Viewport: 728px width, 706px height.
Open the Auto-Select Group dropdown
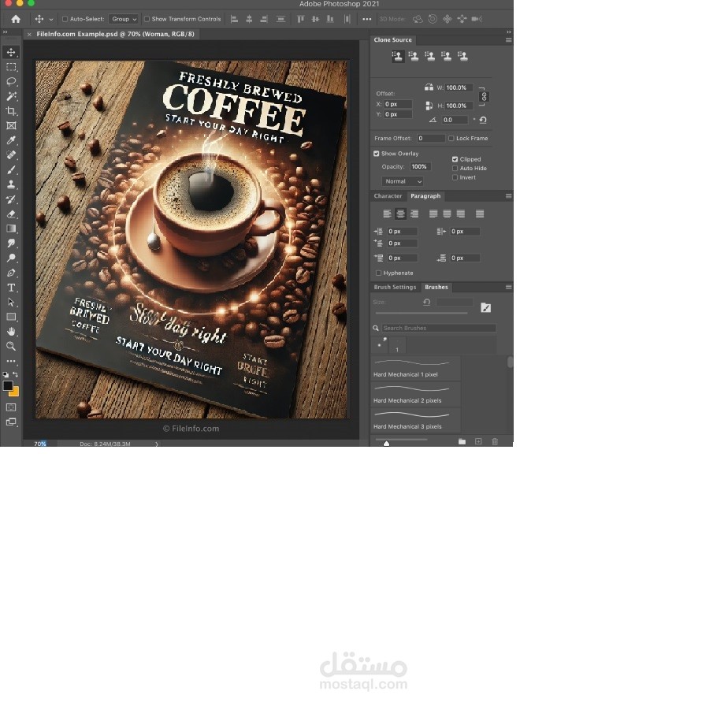pyautogui.click(x=123, y=19)
